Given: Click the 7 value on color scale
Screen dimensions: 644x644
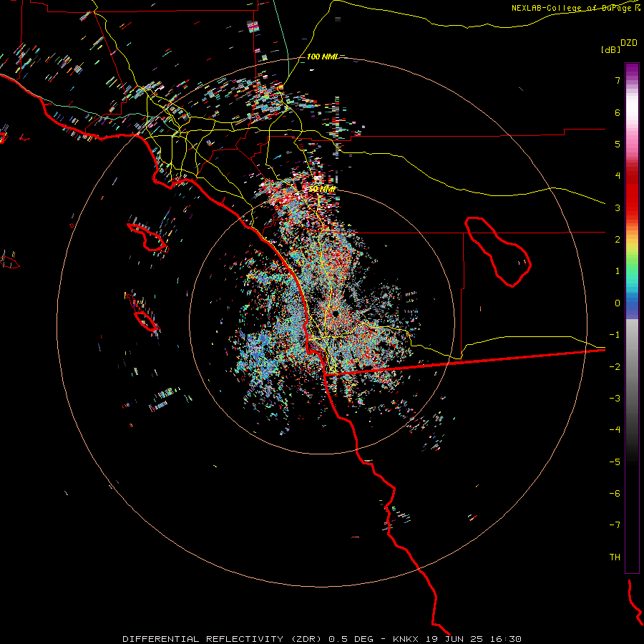Looking at the screenshot, I should click(x=618, y=80).
